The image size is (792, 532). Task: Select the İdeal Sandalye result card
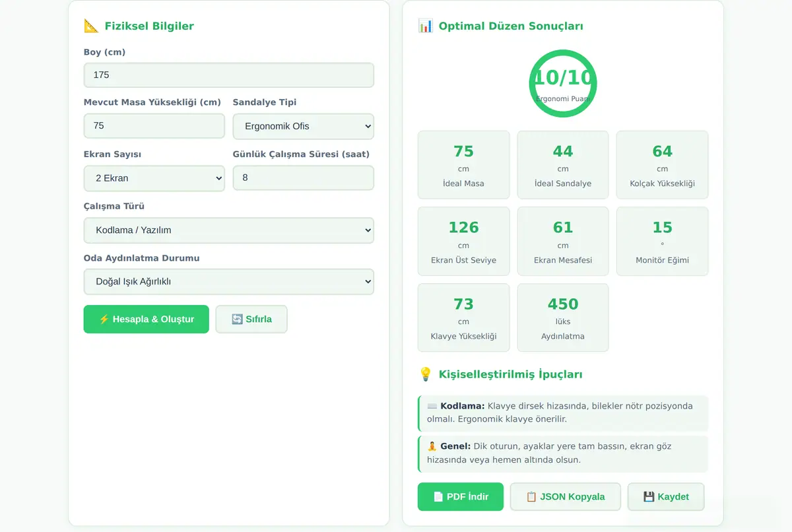click(x=563, y=165)
